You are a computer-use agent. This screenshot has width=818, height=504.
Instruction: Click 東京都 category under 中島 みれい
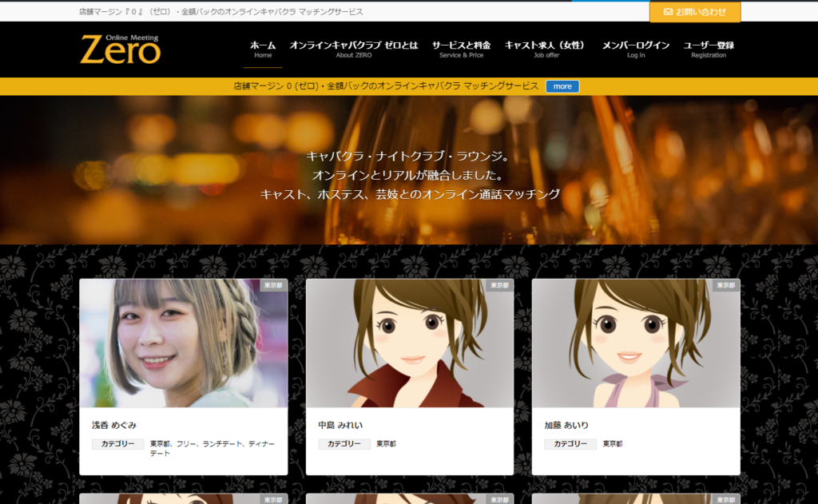387,444
